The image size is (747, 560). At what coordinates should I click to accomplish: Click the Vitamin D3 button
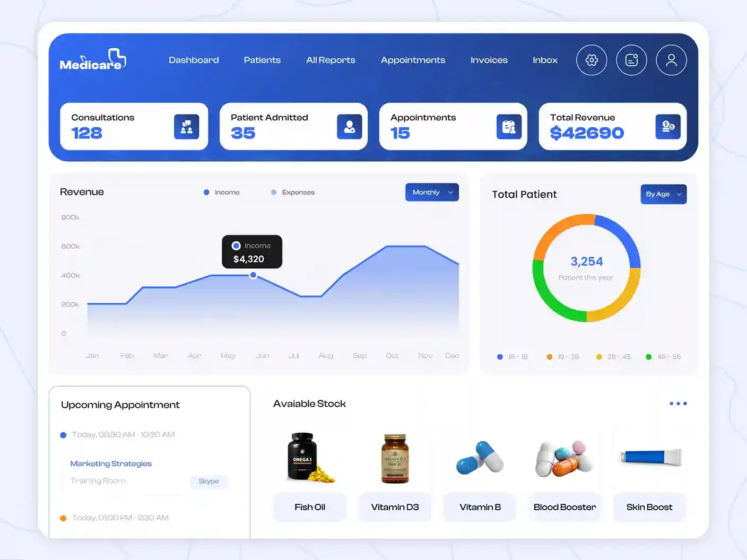(395, 507)
